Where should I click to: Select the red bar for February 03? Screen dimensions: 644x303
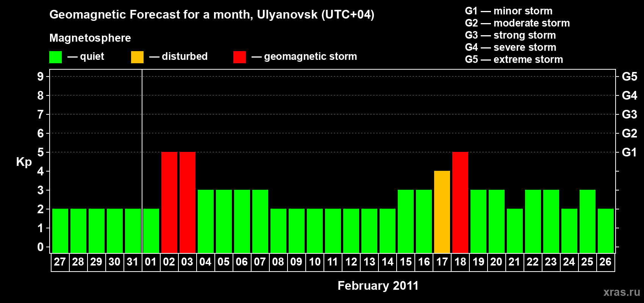tap(187, 202)
